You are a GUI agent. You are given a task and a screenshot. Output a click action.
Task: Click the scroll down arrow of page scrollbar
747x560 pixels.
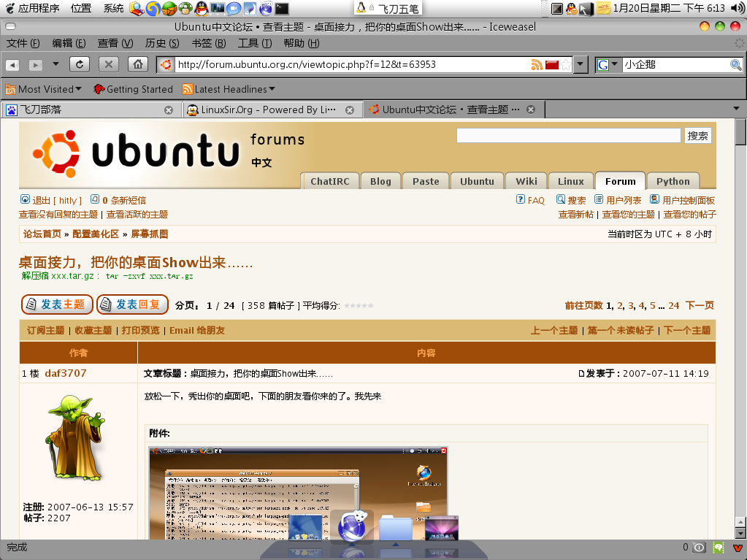click(740, 533)
